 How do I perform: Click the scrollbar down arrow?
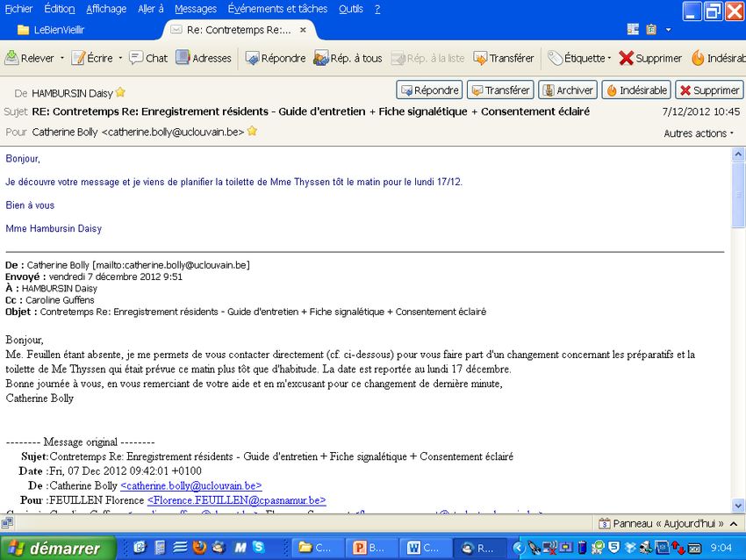pyautogui.click(x=738, y=506)
